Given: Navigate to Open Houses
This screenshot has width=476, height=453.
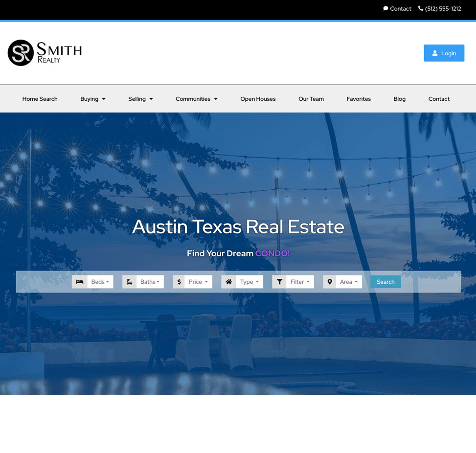Looking at the screenshot, I should (x=258, y=98).
